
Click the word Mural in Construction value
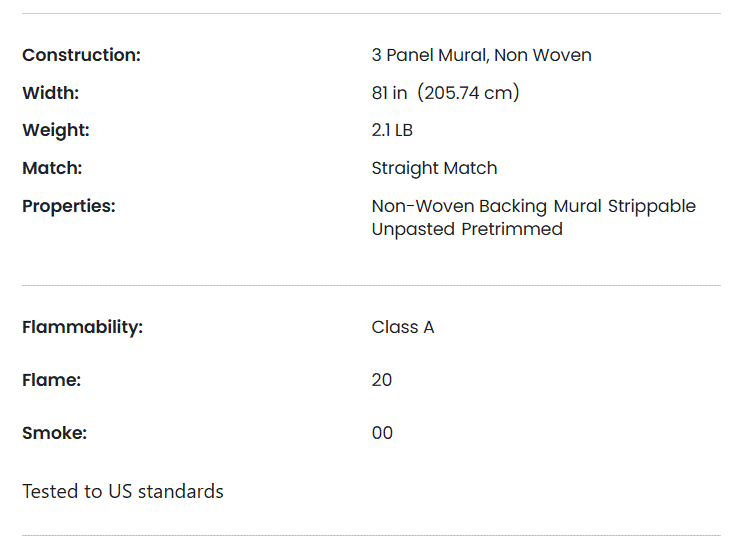coord(463,55)
